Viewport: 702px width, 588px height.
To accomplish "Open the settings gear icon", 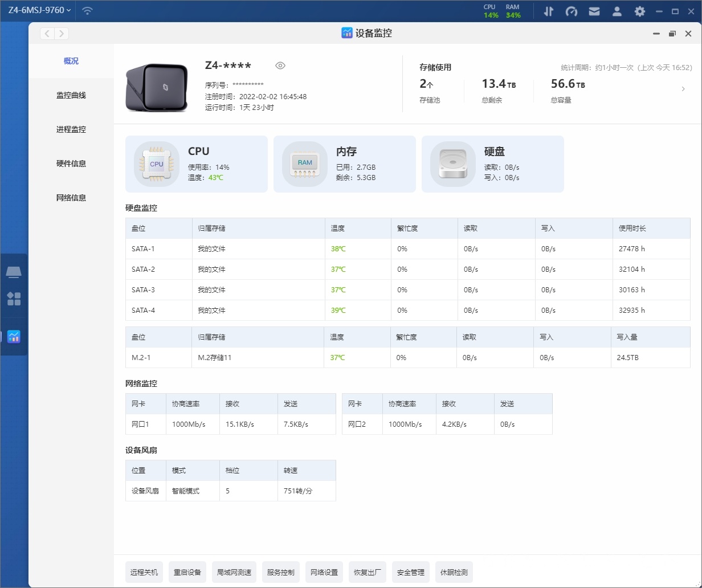I will (x=640, y=11).
